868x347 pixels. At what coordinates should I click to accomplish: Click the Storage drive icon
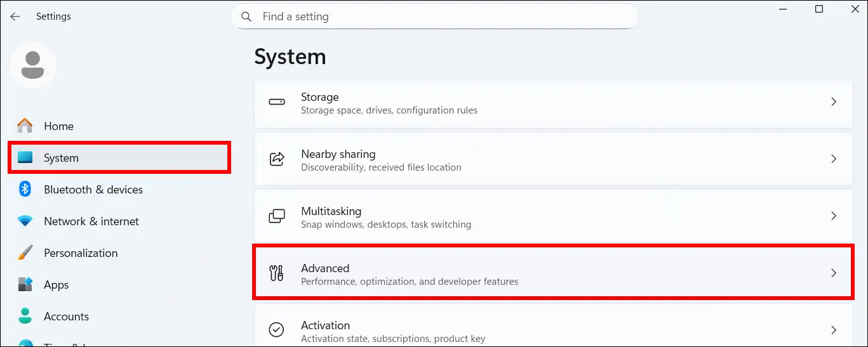point(277,101)
